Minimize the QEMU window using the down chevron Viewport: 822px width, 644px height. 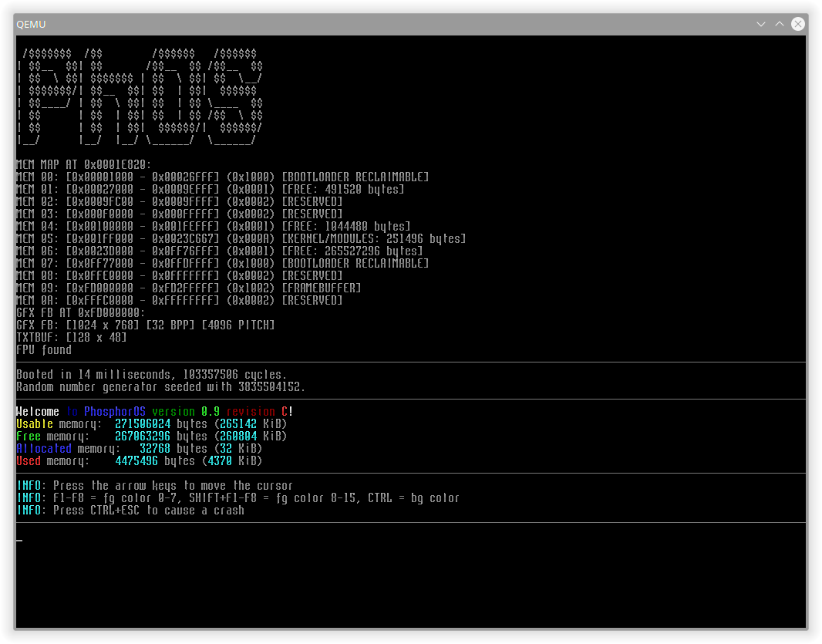(760, 24)
